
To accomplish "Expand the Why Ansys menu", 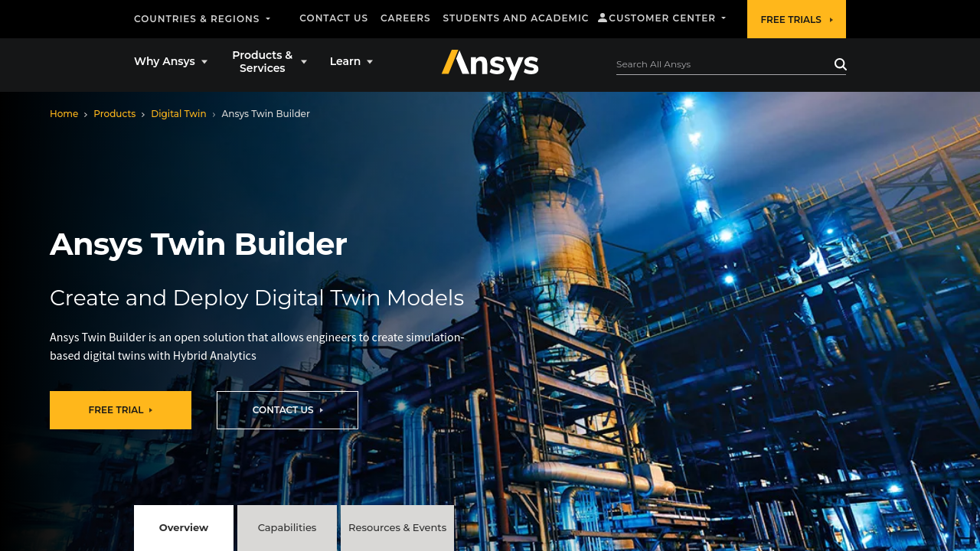I will click(171, 61).
